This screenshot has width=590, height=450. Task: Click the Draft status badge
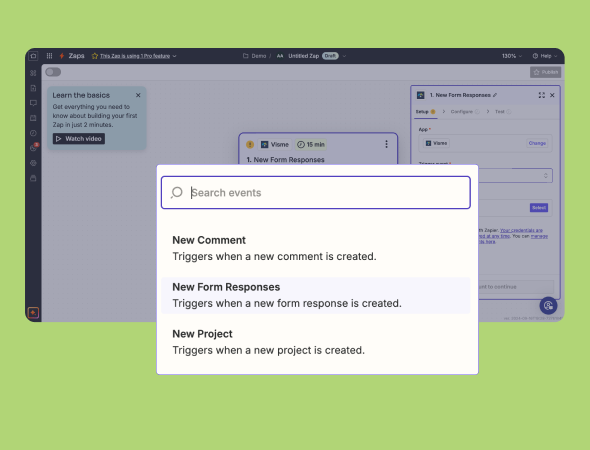click(330, 56)
